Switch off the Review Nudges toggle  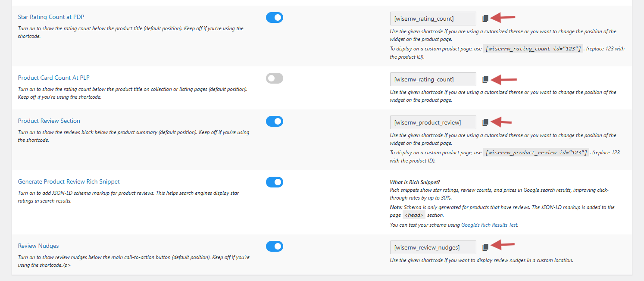[275, 247]
